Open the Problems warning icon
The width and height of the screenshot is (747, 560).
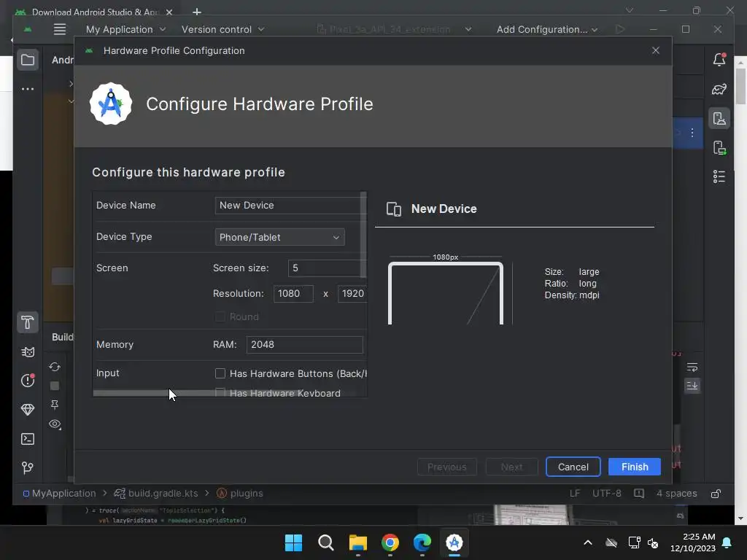click(28, 381)
